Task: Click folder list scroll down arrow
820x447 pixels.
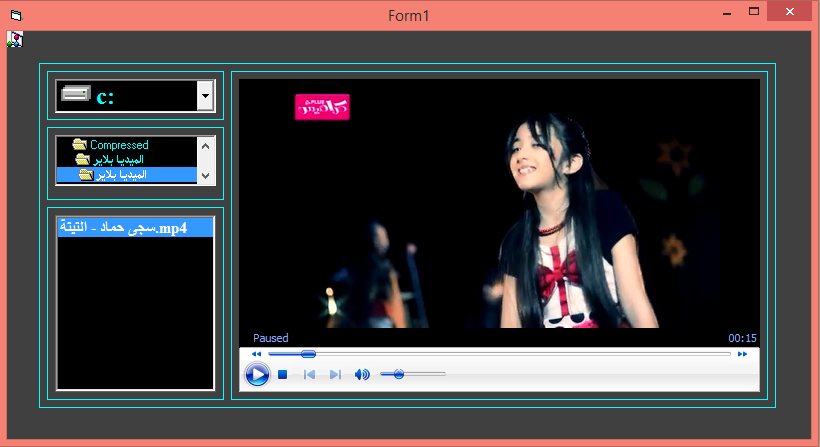Action: 206,176
